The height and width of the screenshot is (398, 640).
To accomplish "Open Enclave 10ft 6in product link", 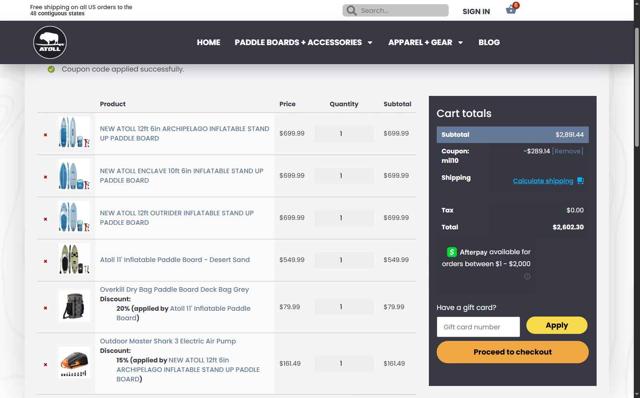I will tap(182, 176).
